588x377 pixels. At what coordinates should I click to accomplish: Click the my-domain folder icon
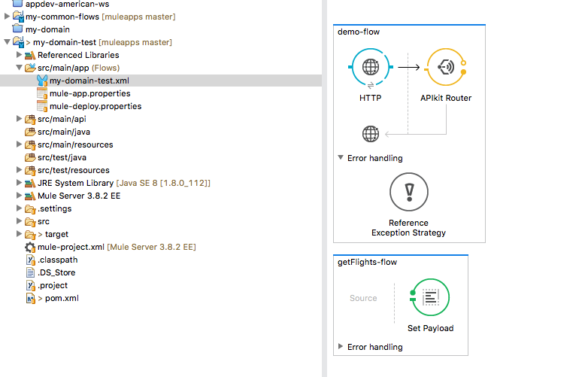pyautogui.click(x=17, y=29)
